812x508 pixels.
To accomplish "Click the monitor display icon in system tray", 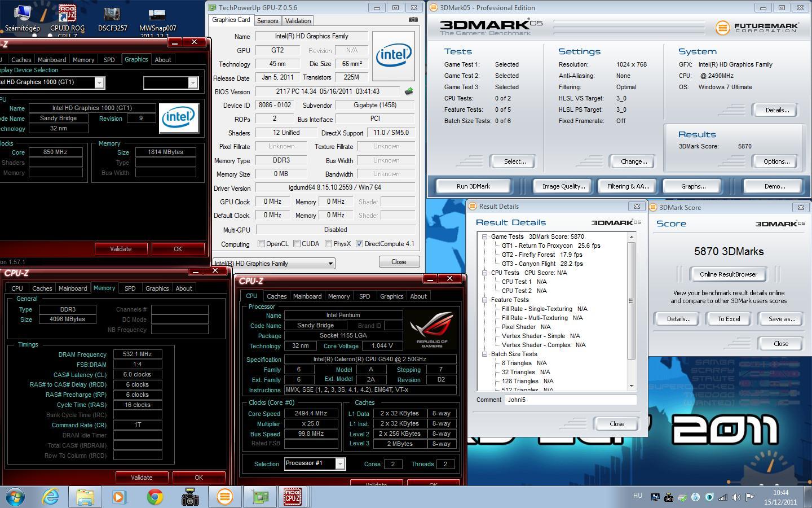I will pyautogui.click(x=655, y=497).
